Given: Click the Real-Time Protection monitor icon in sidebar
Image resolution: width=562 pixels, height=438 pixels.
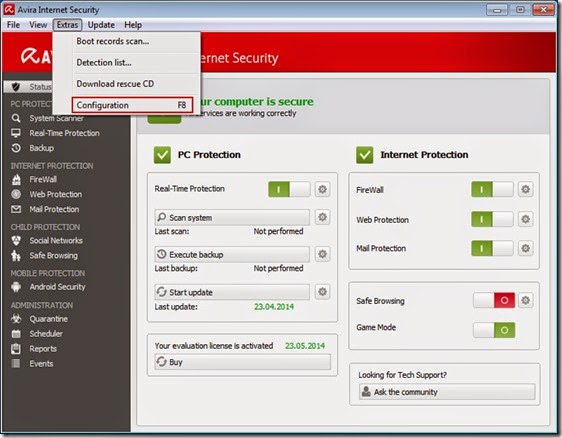Looking at the screenshot, I should (x=16, y=133).
